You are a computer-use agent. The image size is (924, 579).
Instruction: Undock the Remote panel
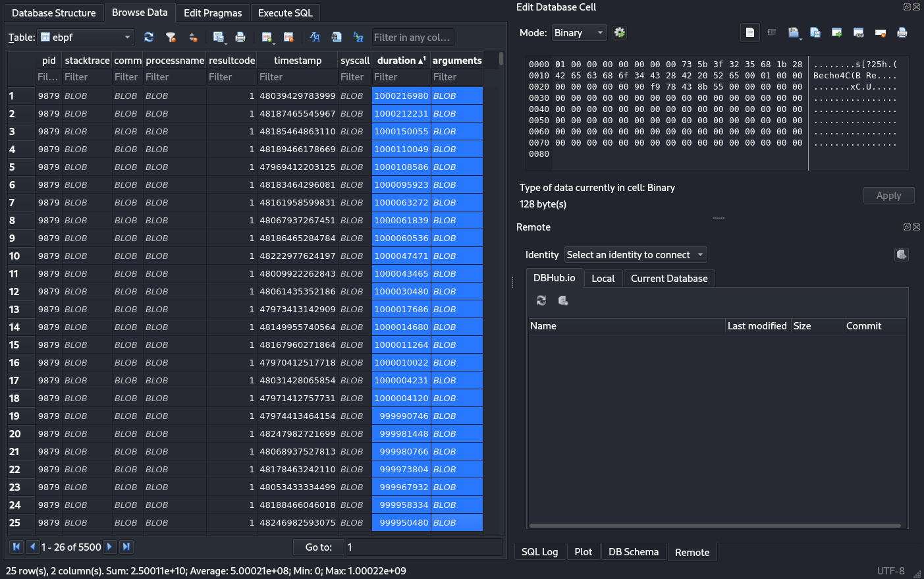click(x=907, y=227)
